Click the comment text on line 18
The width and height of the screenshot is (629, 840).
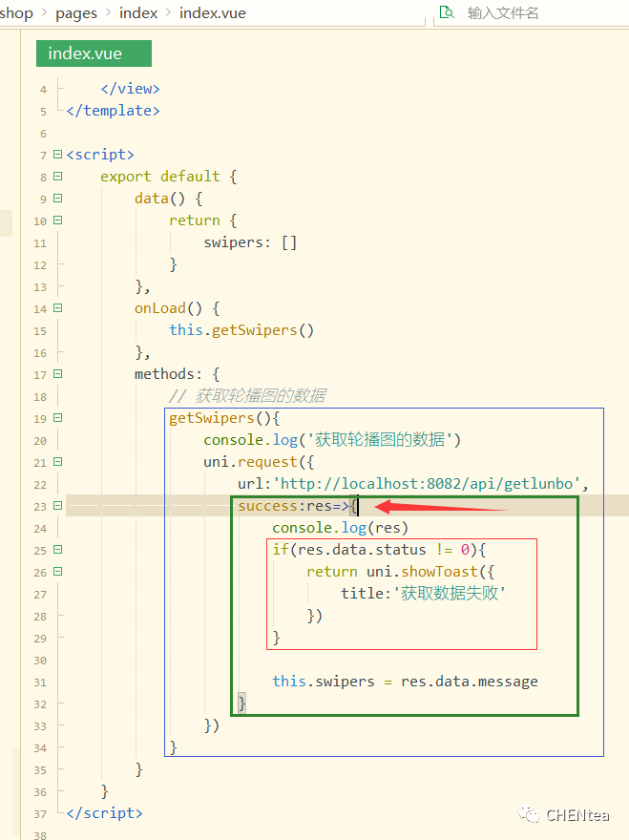click(x=247, y=396)
